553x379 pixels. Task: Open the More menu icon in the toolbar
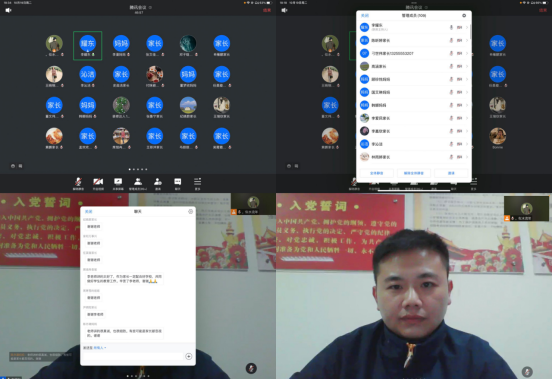tap(198, 182)
